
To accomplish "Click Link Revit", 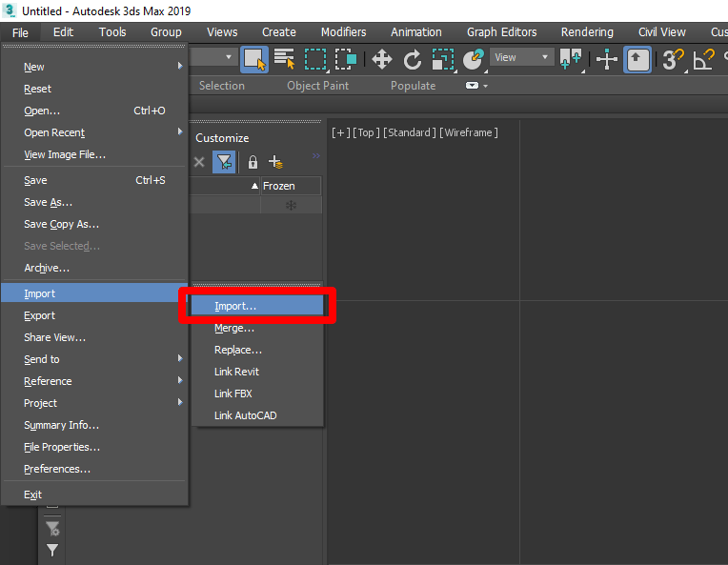I will [x=257, y=372].
